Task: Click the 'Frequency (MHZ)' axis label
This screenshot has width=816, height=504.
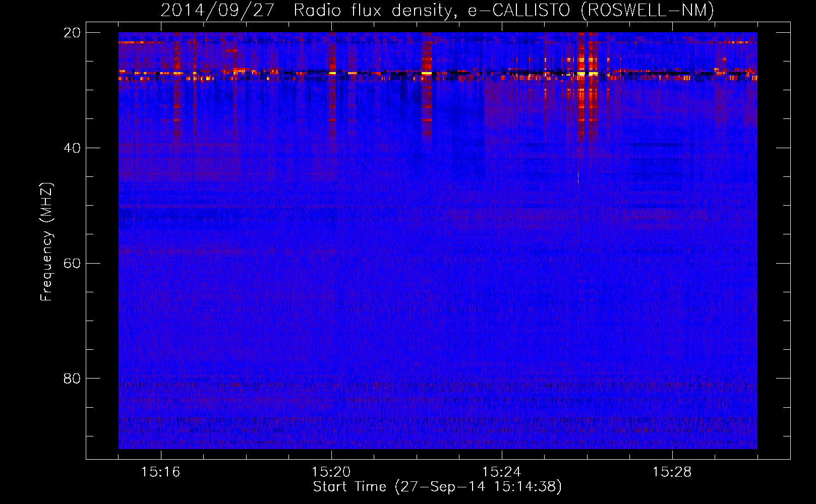Action: tap(46, 242)
